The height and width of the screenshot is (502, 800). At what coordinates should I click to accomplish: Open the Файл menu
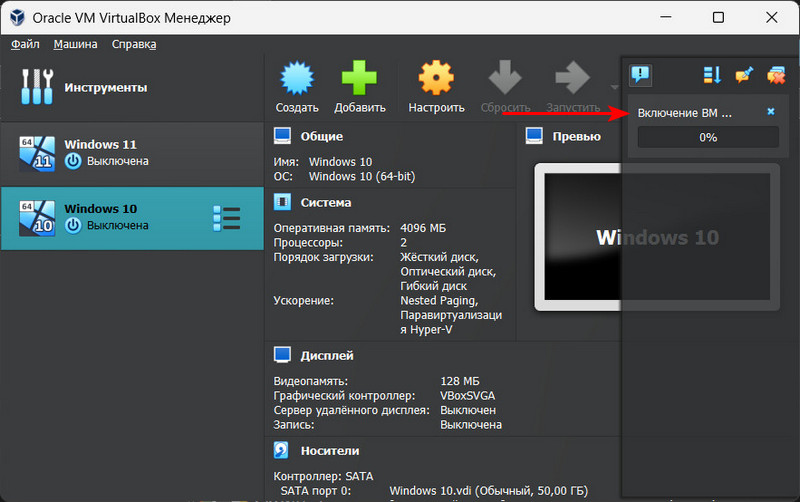tap(25, 44)
